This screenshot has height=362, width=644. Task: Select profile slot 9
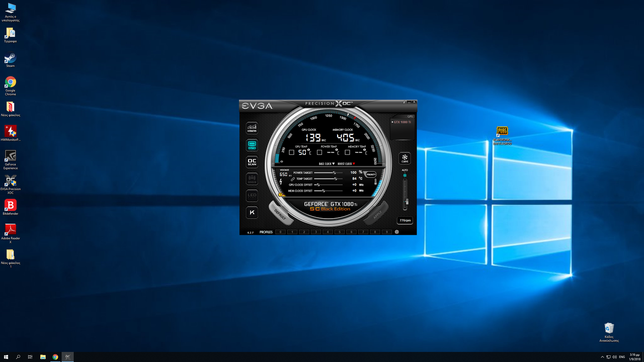(x=387, y=232)
